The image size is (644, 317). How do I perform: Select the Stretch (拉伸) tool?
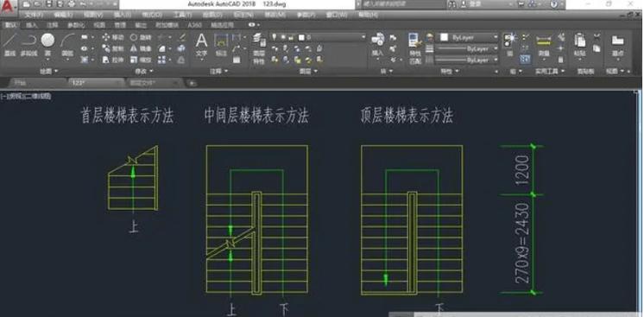(112, 60)
